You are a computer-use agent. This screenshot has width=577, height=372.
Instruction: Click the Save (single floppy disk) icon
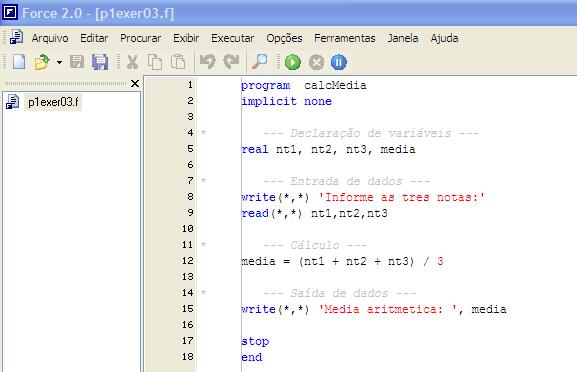point(77,62)
